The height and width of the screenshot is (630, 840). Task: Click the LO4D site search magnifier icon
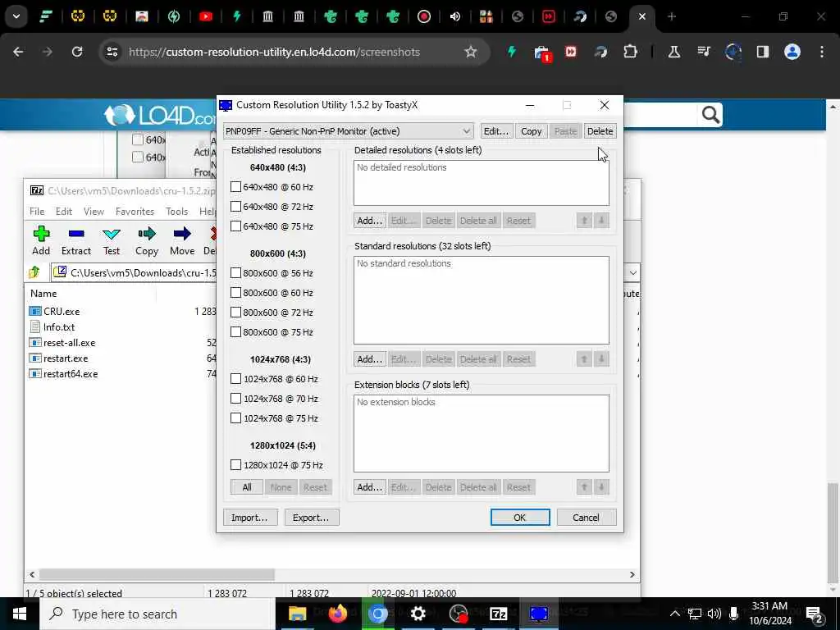point(710,115)
